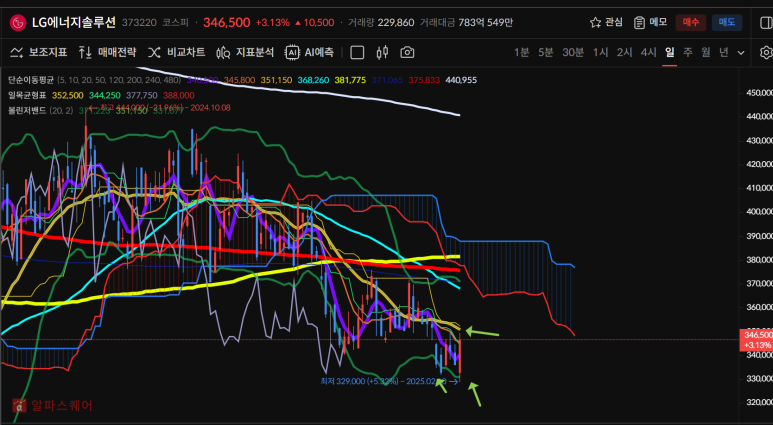
Task: Click the 최저 329,000 low price annotation
Action: pyautogui.click(x=389, y=381)
